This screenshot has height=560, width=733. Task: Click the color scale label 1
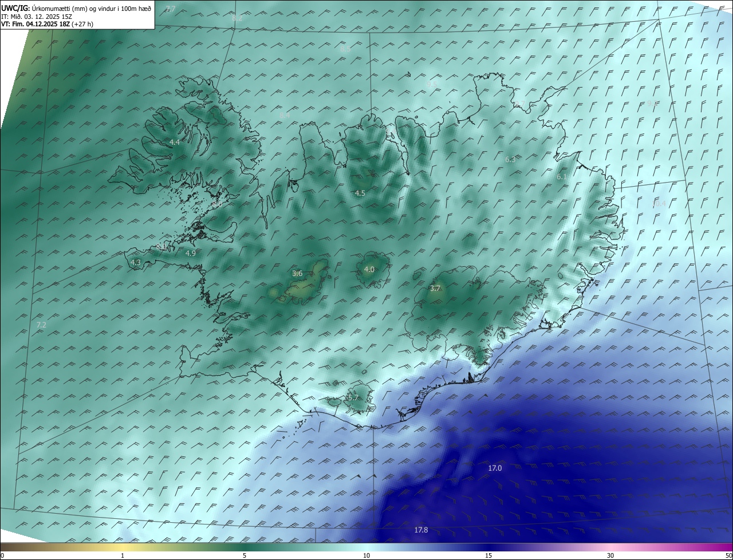pos(123,555)
